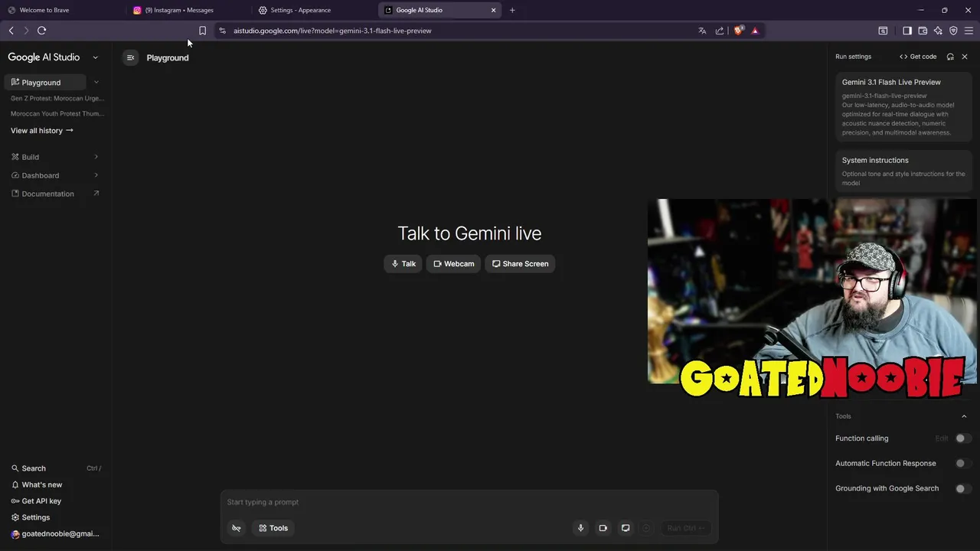Click the Edit link next to Function calling
Screen dimensions: 980x551
coord(941,439)
